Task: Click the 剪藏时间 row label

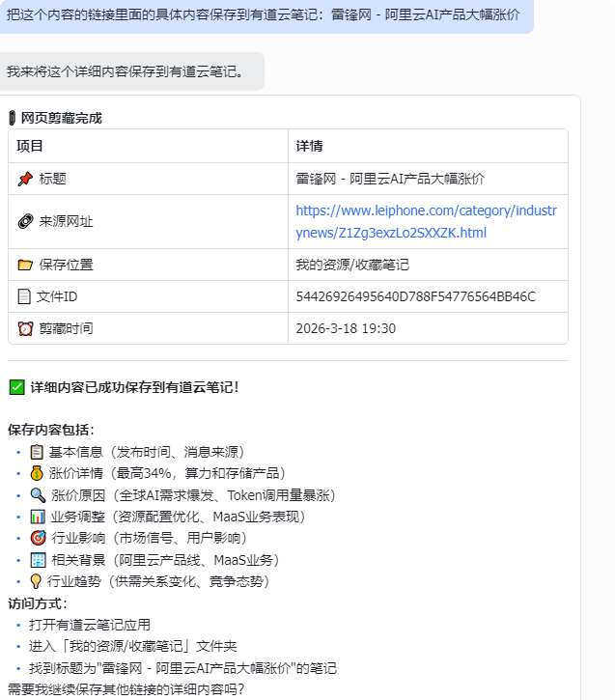Action: pyautogui.click(x=66, y=328)
